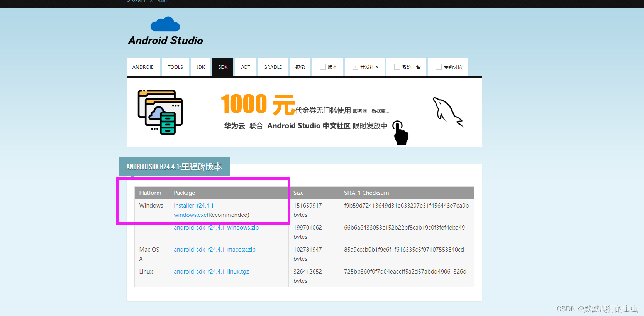Click checksum starting with 85a9cccb

tap(404, 250)
